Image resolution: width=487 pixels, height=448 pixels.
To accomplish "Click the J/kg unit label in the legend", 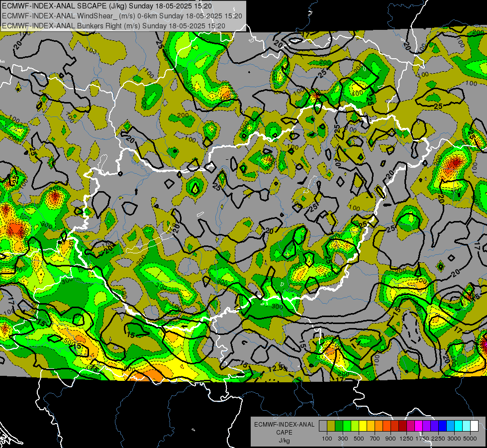I will point(284,441).
